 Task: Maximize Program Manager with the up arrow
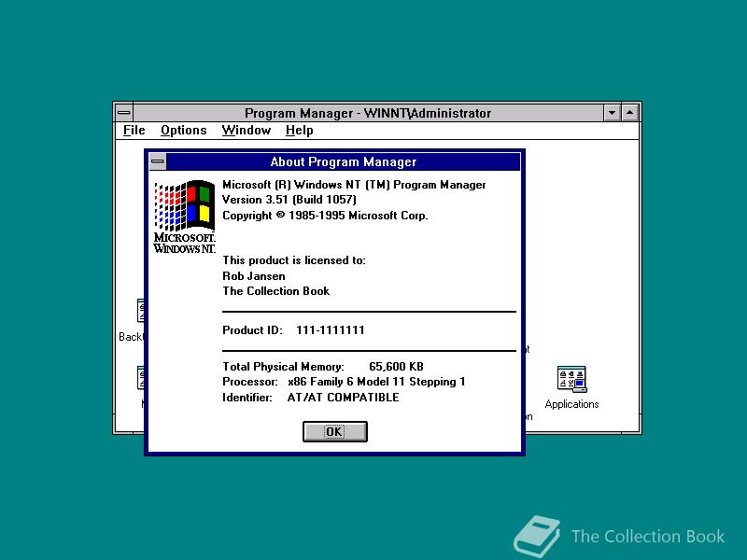click(x=629, y=113)
